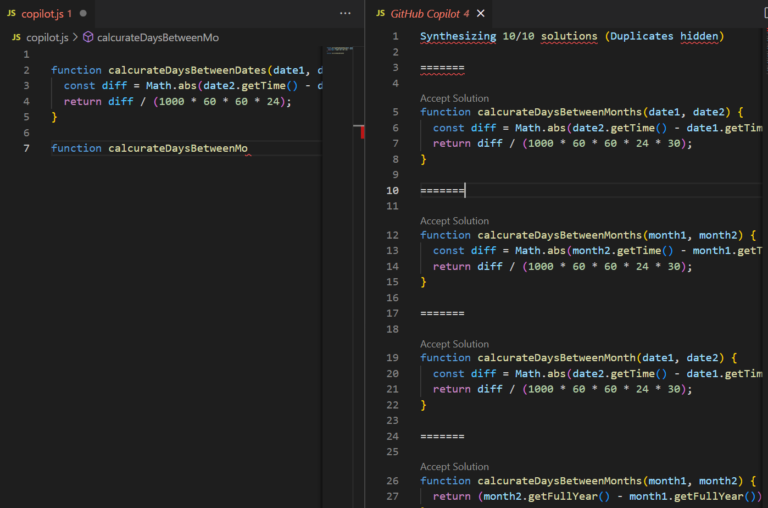Accept the third solution above line 19
Screen dimensions: 768x508
click(454, 344)
